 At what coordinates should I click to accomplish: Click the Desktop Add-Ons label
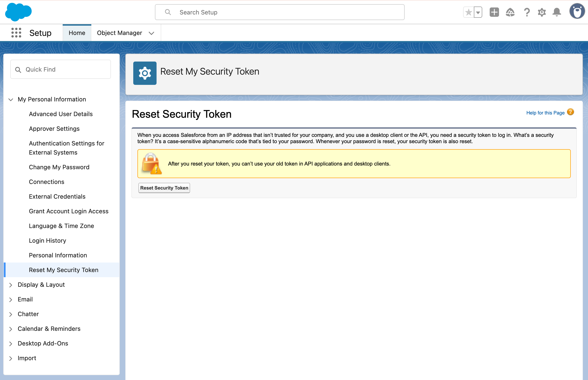pos(43,343)
